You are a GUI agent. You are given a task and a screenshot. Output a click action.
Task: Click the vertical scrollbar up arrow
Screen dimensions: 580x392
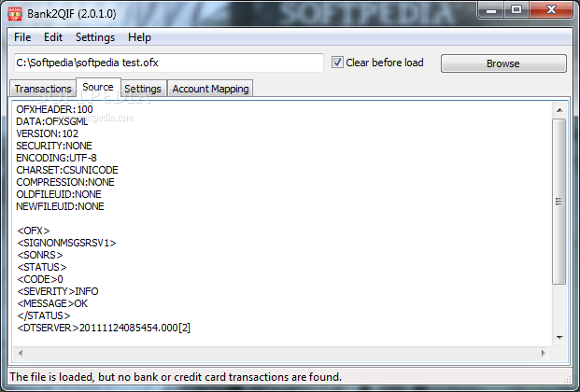(559, 110)
